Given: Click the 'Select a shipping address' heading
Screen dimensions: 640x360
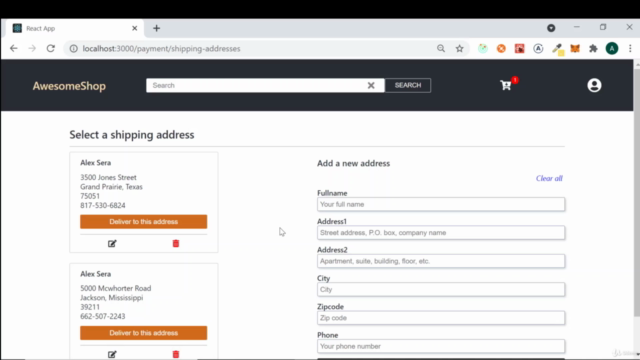Looking at the screenshot, I should point(131,135).
